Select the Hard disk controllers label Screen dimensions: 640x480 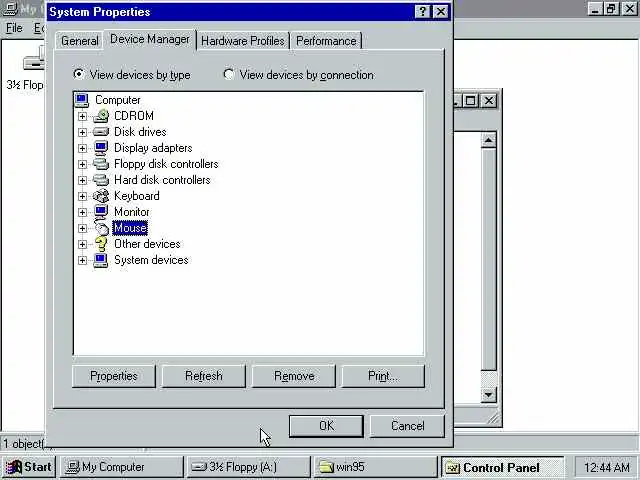pyautogui.click(x=162, y=180)
